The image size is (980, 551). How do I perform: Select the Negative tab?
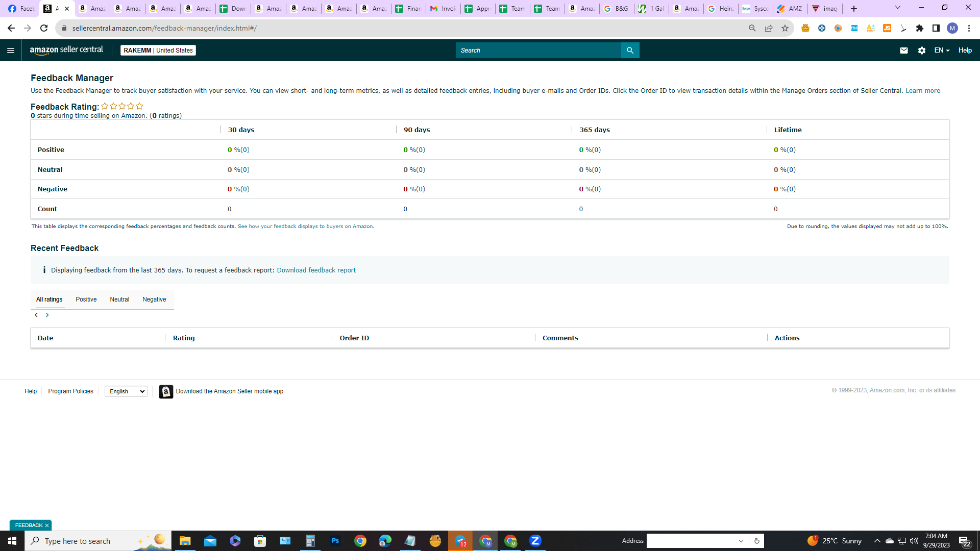click(154, 299)
